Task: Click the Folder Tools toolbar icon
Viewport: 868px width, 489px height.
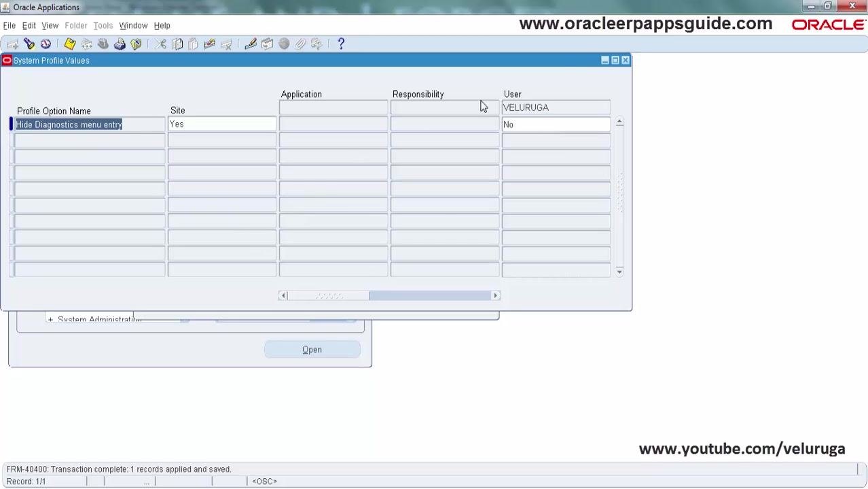Action: point(317,44)
